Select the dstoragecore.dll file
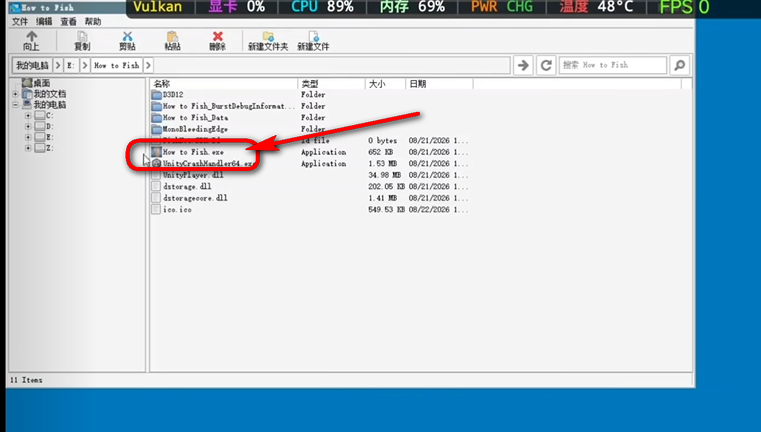 click(189, 198)
